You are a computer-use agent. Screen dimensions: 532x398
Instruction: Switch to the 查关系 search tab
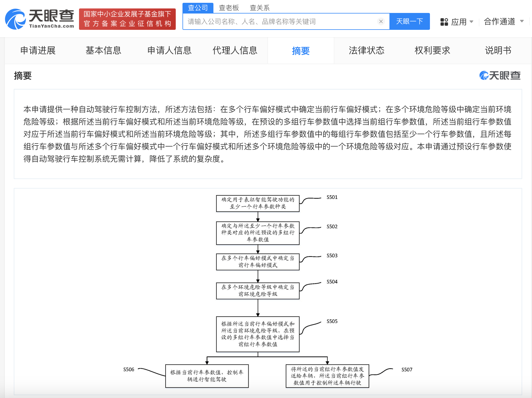coord(260,8)
